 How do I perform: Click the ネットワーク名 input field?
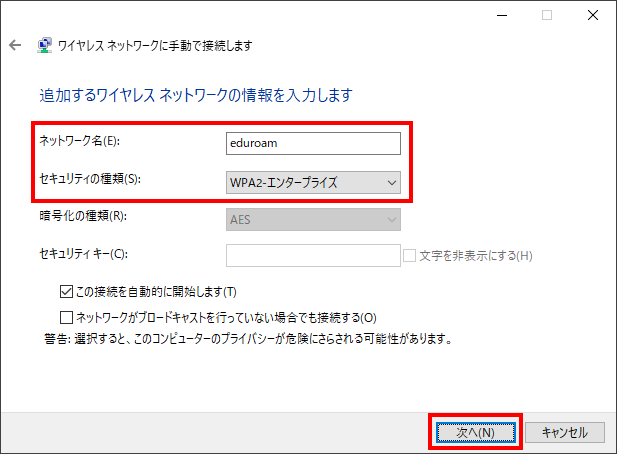[313, 143]
